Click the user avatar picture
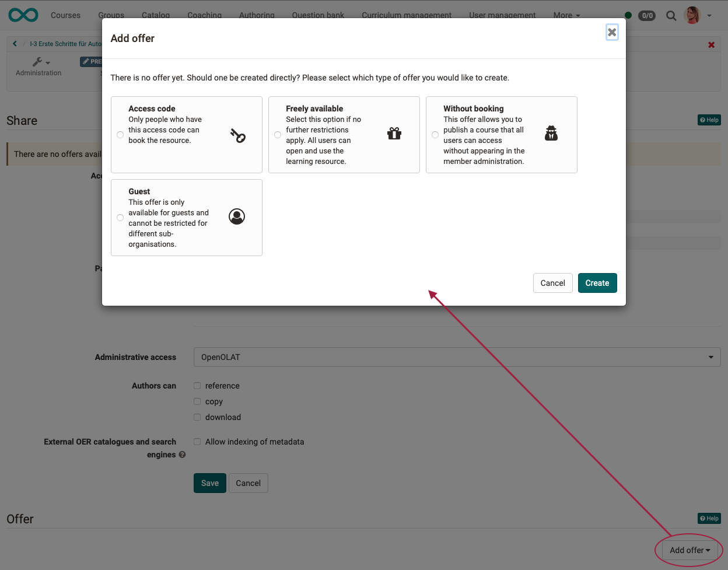Screen dimensions: 728x570 (692, 16)
